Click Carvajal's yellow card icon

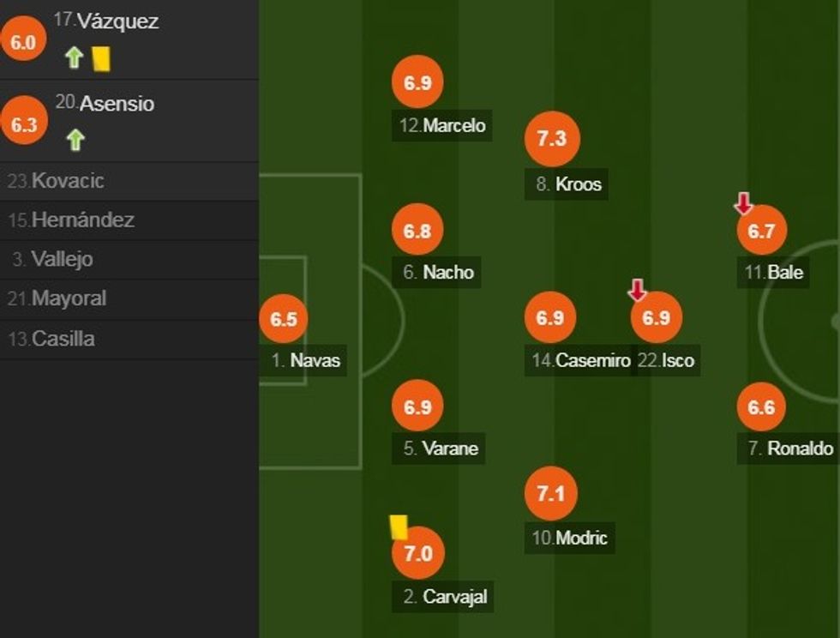(x=399, y=527)
